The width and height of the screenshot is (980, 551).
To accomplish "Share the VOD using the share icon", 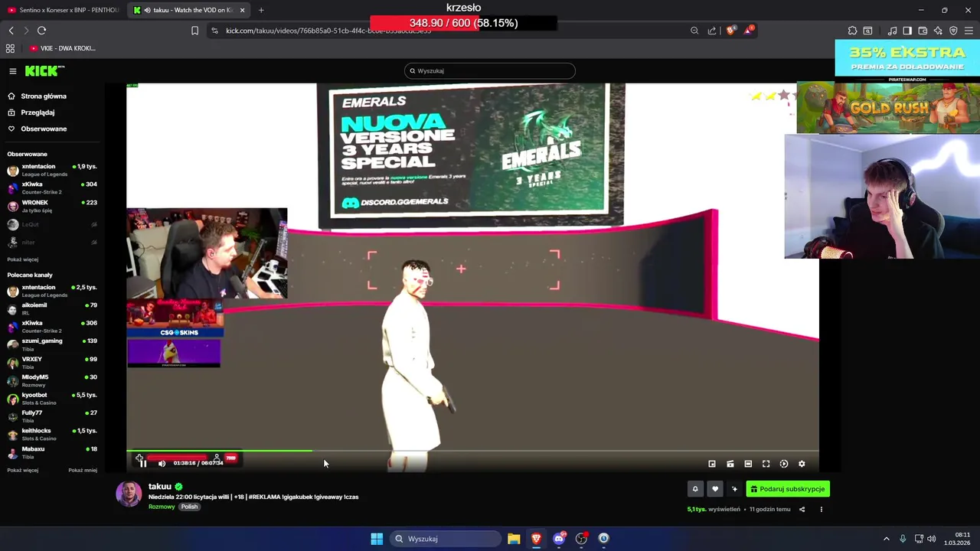I will pyautogui.click(x=802, y=509).
